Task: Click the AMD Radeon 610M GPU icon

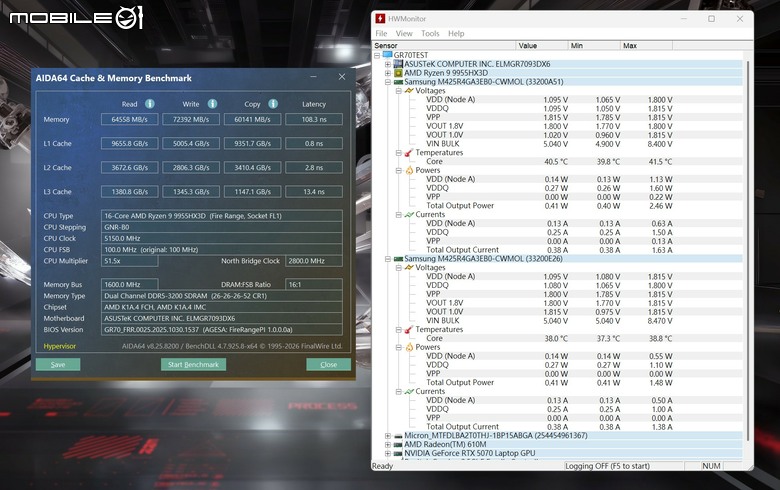Action: tap(398, 444)
